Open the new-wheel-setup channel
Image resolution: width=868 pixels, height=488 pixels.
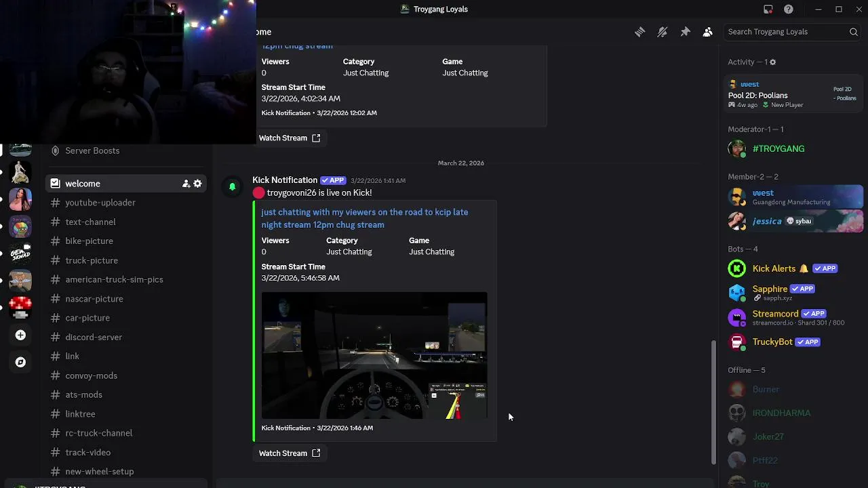click(x=125, y=471)
